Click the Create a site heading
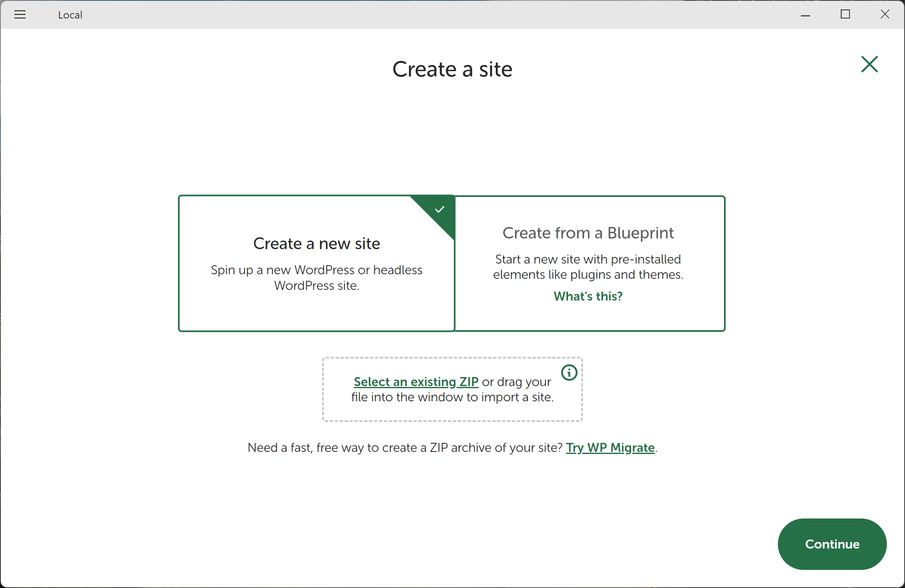Viewport: 905px width, 588px height. tap(452, 69)
